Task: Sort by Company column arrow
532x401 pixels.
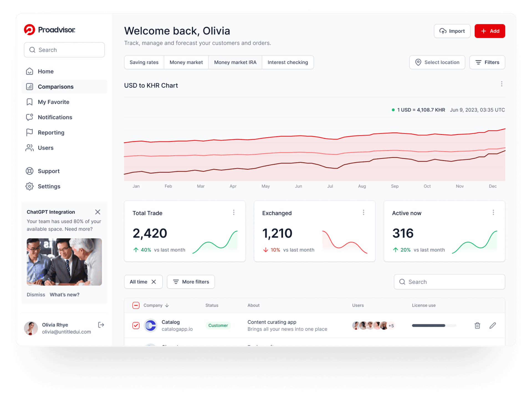Action: (x=167, y=306)
